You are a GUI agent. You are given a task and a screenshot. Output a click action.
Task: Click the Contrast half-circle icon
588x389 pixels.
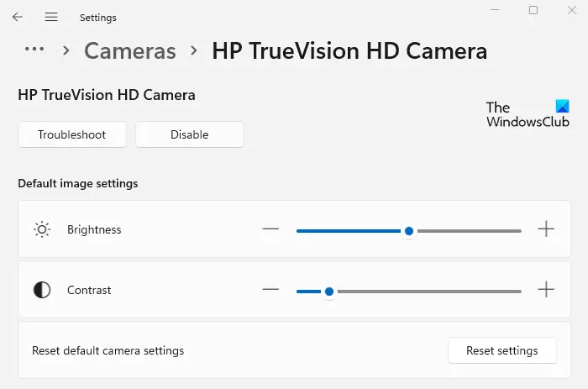point(42,290)
